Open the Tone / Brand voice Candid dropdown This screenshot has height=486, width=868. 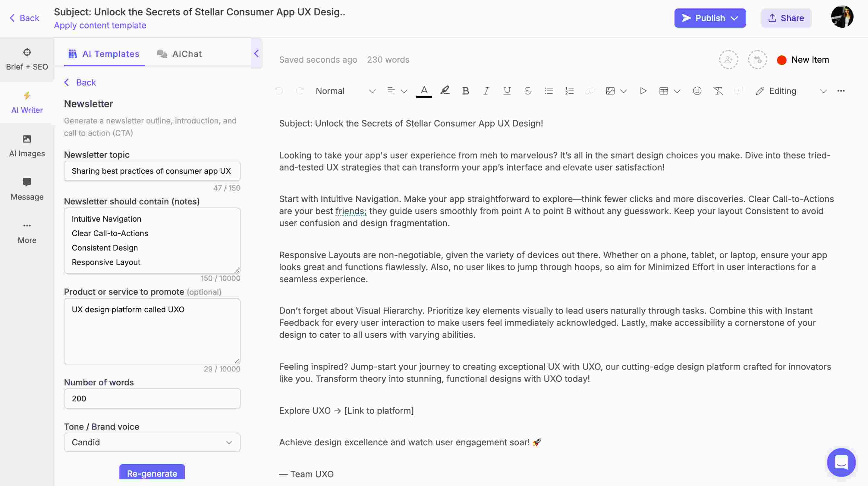click(x=152, y=442)
